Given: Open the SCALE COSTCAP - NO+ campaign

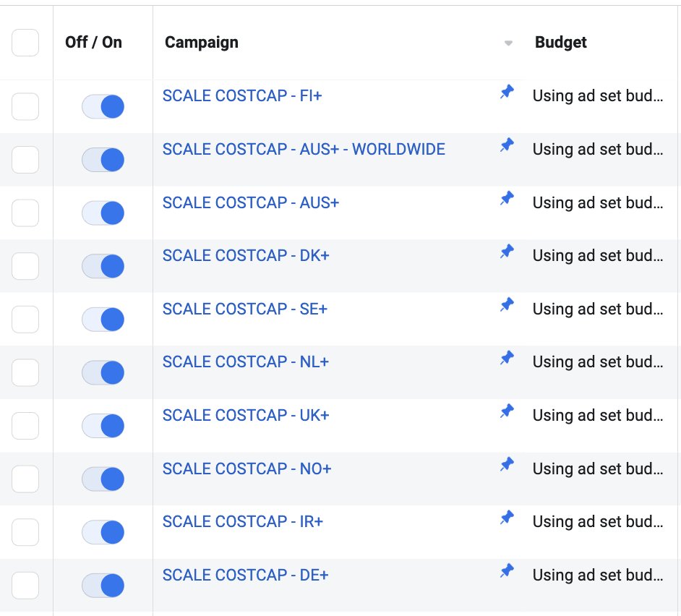Looking at the screenshot, I should pos(247,469).
